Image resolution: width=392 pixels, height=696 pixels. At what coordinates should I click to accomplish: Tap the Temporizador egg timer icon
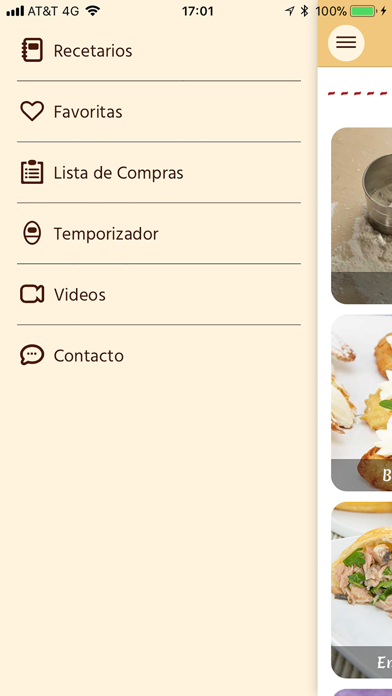click(x=32, y=233)
